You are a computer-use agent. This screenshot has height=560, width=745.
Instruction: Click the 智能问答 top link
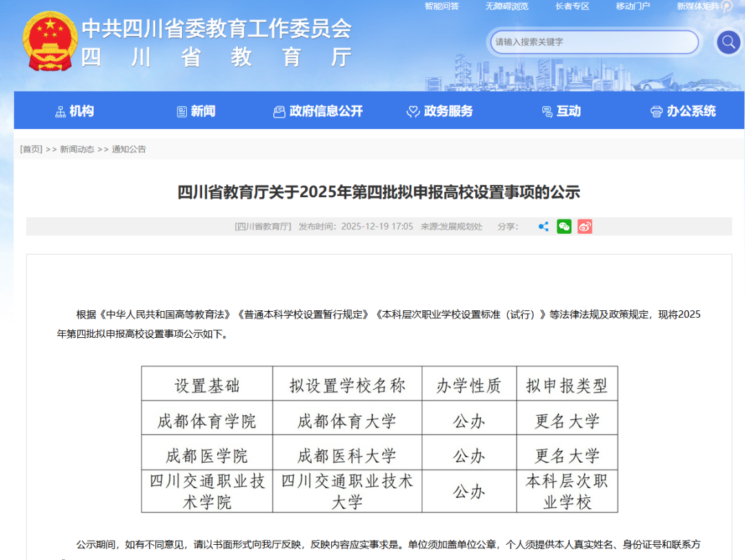[x=441, y=6]
